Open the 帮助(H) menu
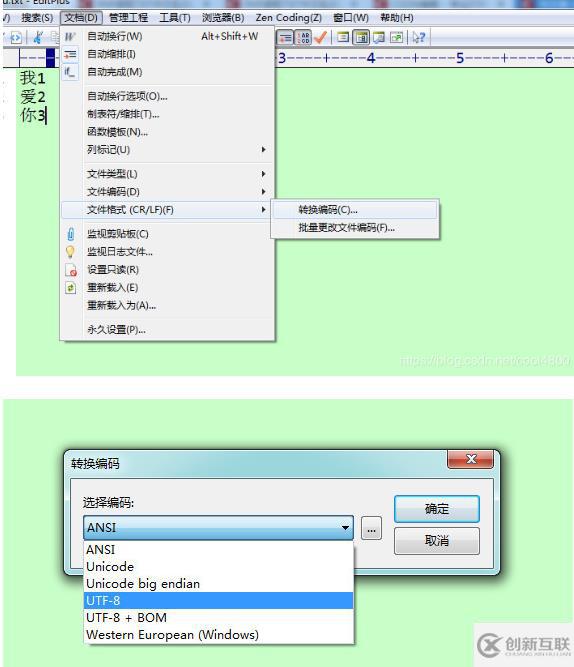Image resolution: width=574 pixels, height=667 pixels. tap(397, 18)
